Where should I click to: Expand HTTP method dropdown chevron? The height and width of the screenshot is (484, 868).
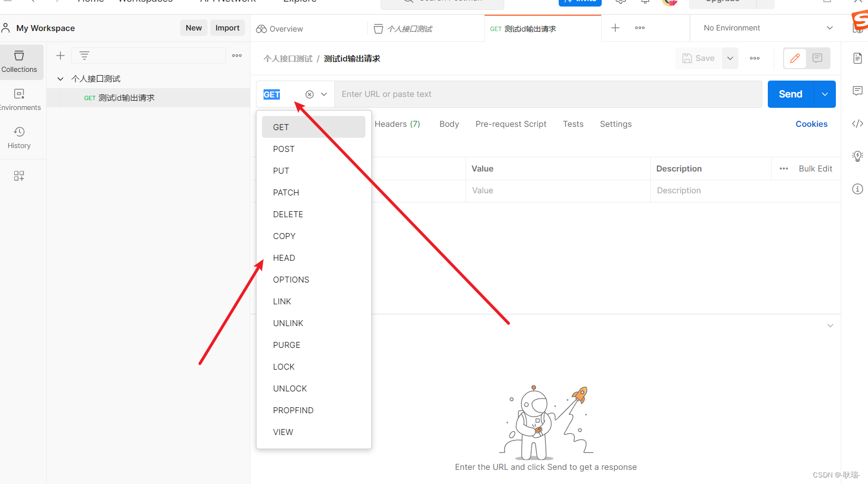click(324, 94)
